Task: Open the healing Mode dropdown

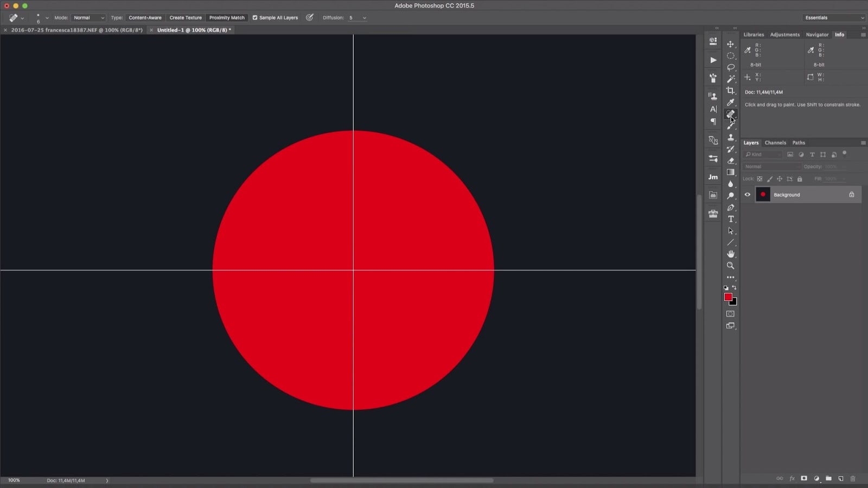Action: (x=88, y=18)
